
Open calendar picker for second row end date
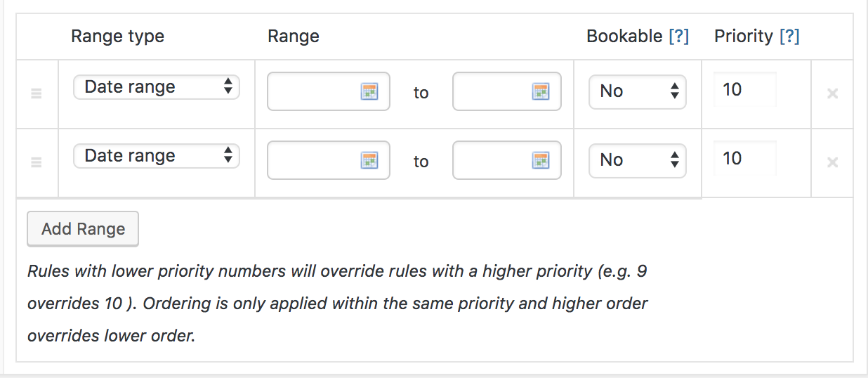click(x=540, y=160)
